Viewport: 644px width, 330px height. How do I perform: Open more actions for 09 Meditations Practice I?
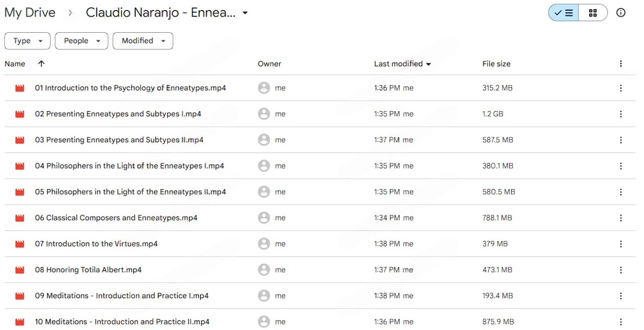point(621,296)
